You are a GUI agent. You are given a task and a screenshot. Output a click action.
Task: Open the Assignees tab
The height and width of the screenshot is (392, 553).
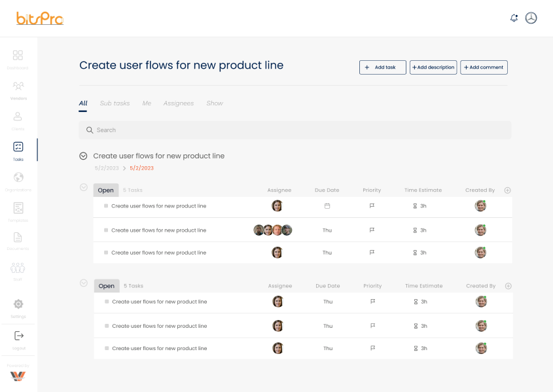pyautogui.click(x=179, y=103)
